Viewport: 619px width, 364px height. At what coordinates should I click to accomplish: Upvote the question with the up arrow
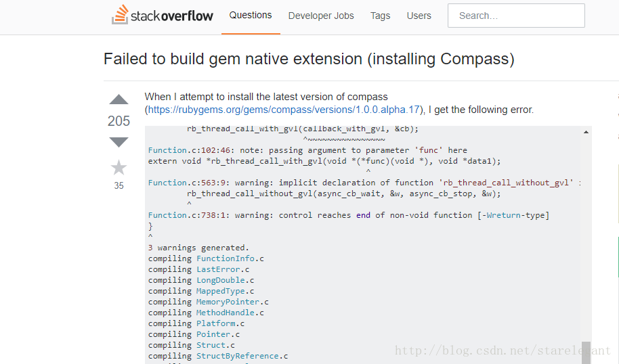[119, 99]
